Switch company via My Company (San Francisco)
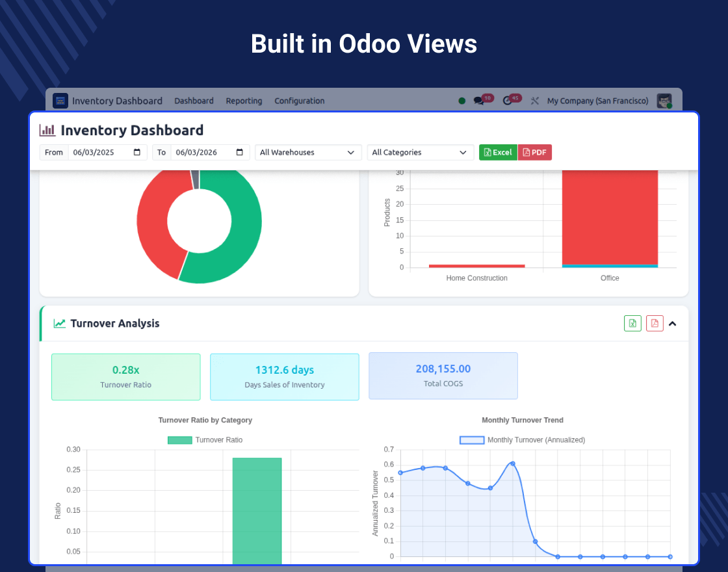728x572 pixels. pos(597,101)
